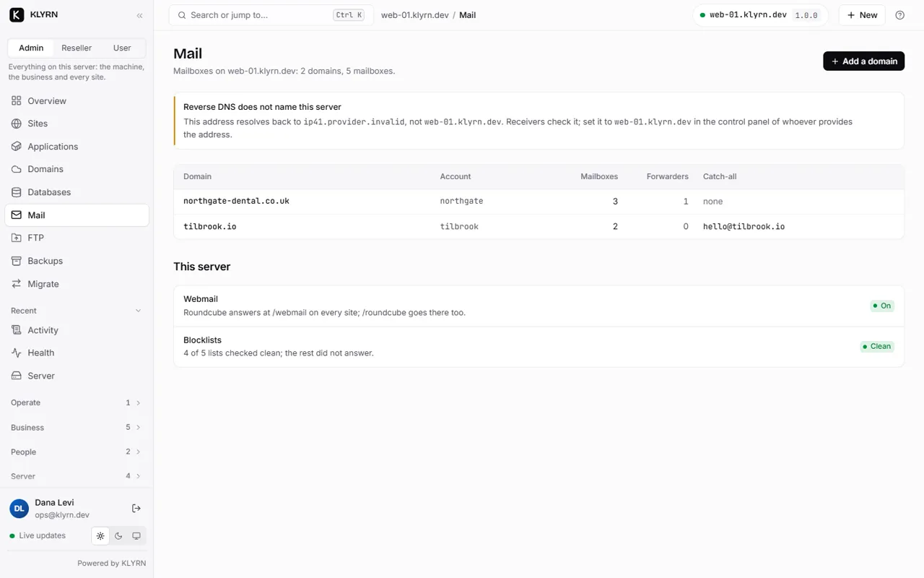Image resolution: width=924 pixels, height=578 pixels.
Task: Switch to dark theme moon button
Action: pyautogui.click(x=118, y=536)
